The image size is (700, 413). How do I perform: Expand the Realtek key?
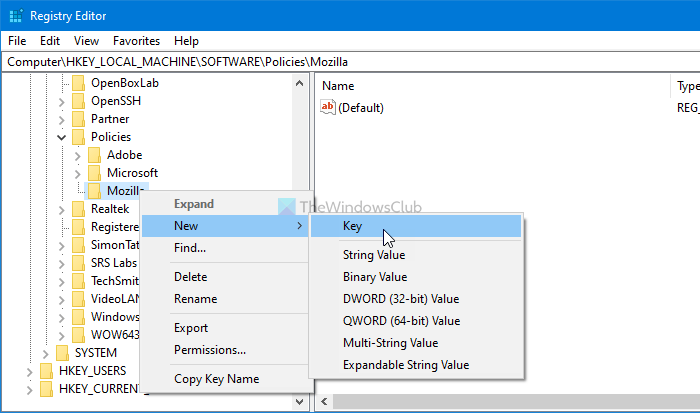point(62,210)
